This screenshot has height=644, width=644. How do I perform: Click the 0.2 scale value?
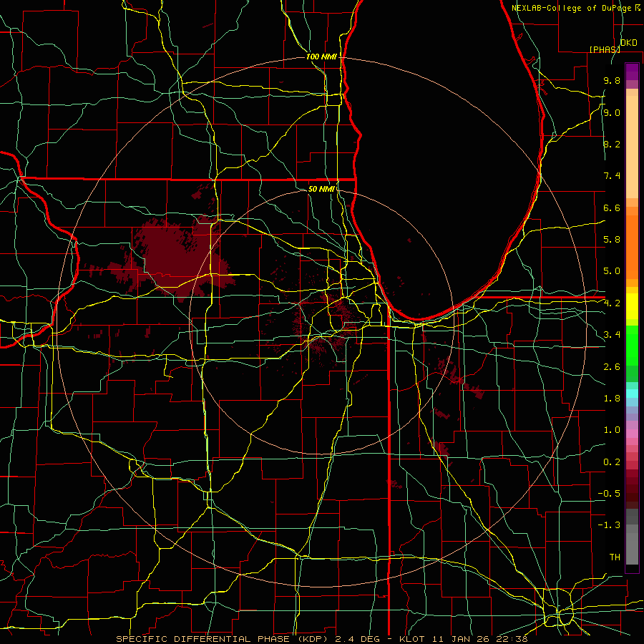(612, 462)
